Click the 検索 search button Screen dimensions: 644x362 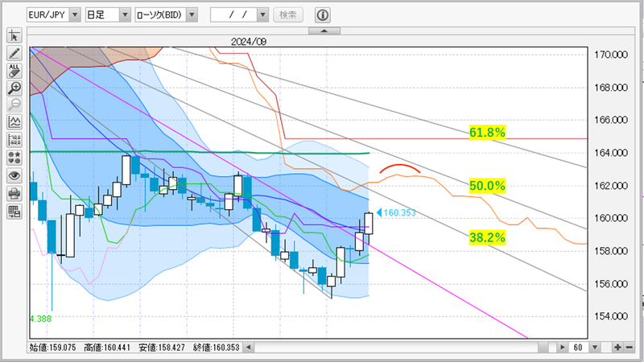(x=288, y=14)
